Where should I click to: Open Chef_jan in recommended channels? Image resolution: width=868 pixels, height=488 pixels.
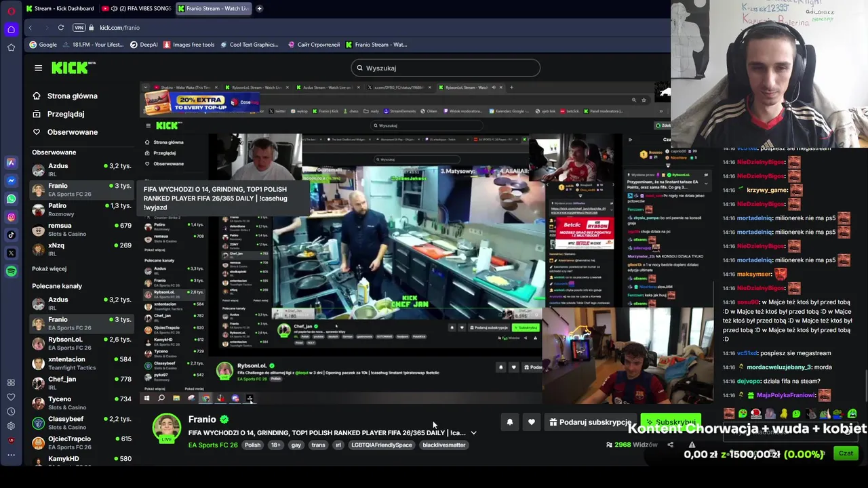[x=81, y=383]
